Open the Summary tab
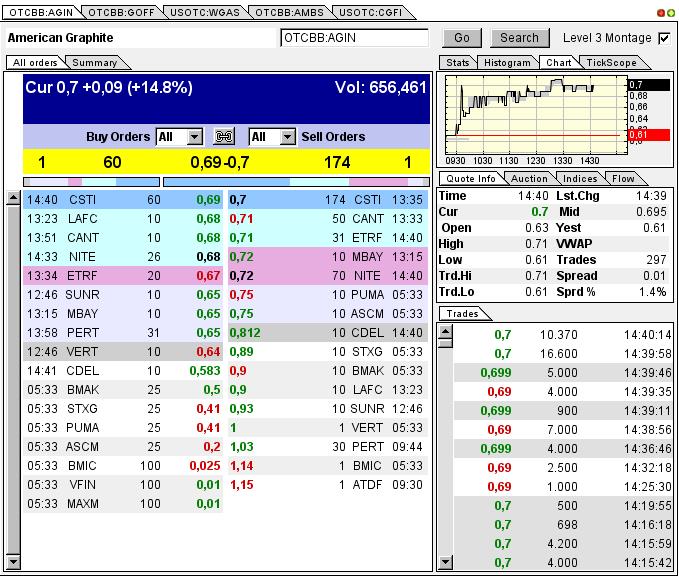679x576 pixels. point(94,63)
